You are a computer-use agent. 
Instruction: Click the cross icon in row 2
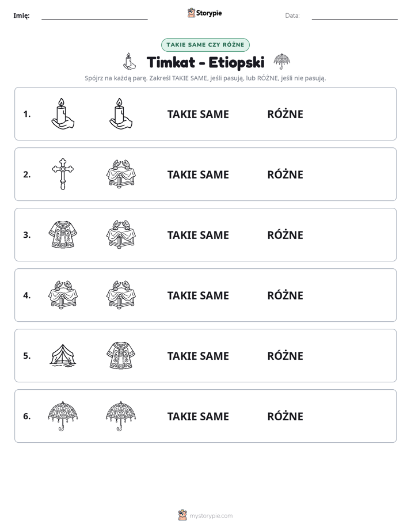click(63, 174)
